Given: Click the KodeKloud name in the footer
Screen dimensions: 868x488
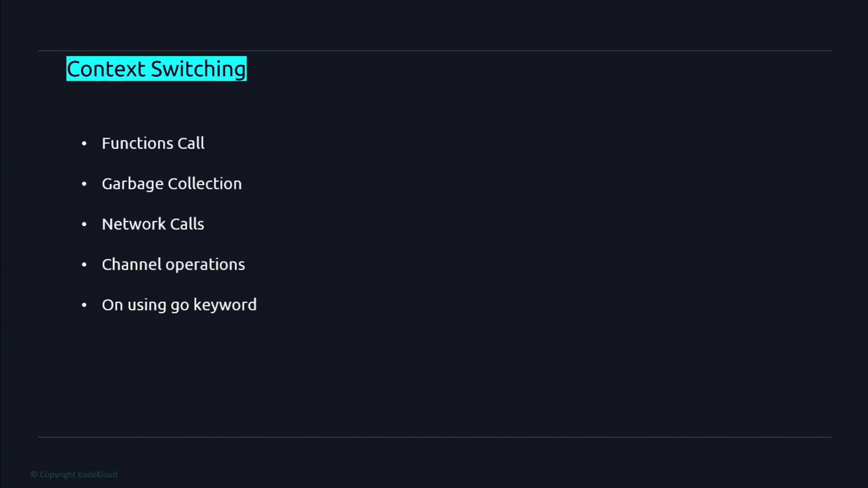Looking at the screenshot, I should [98, 474].
